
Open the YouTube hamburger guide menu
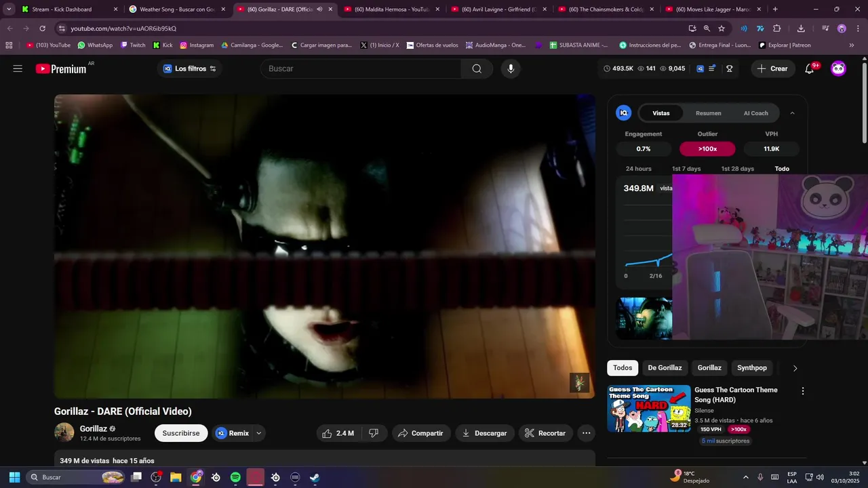(x=18, y=68)
